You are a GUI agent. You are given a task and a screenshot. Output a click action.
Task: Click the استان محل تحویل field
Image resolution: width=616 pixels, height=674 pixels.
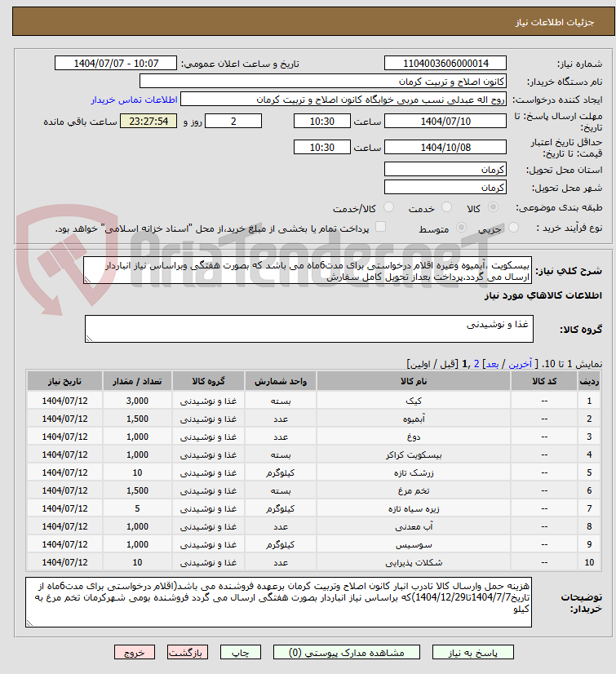[x=445, y=170]
